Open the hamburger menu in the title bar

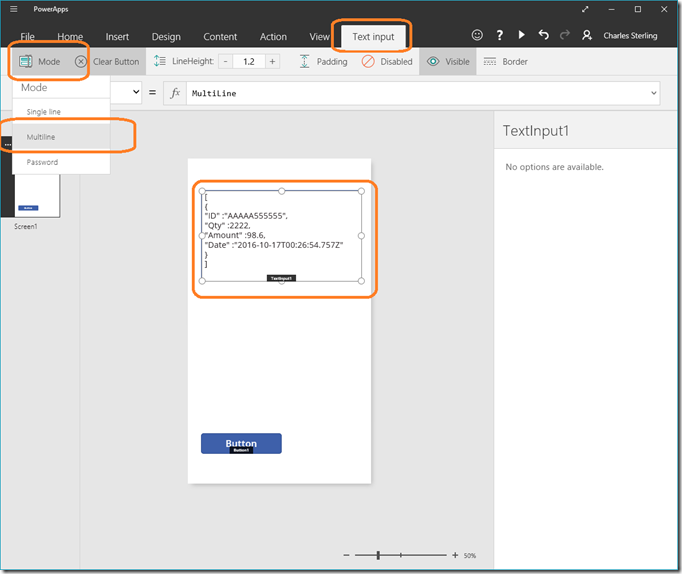coord(13,9)
